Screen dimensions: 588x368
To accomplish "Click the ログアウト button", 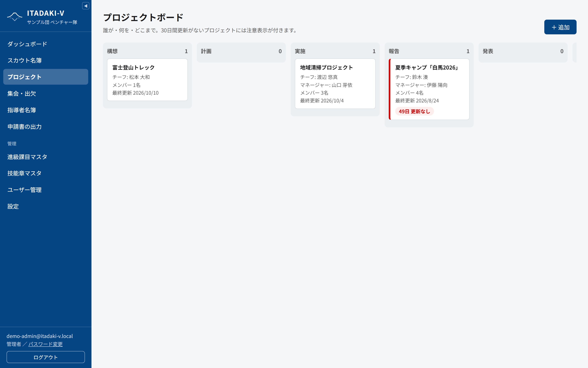I will tap(46, 357).
